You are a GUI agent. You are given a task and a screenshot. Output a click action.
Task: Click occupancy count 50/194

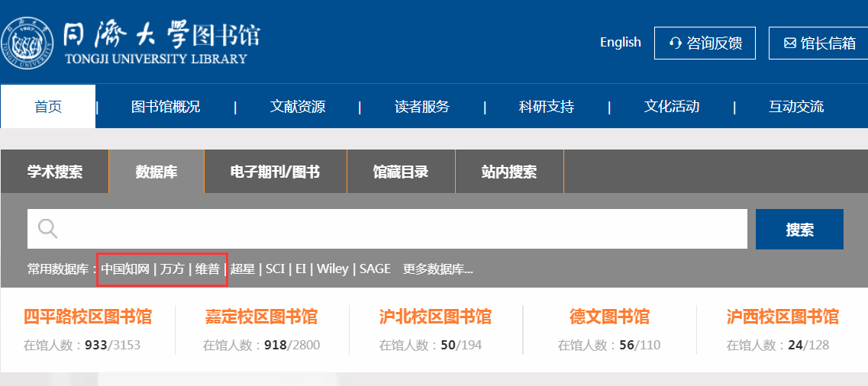click(461, 346)
